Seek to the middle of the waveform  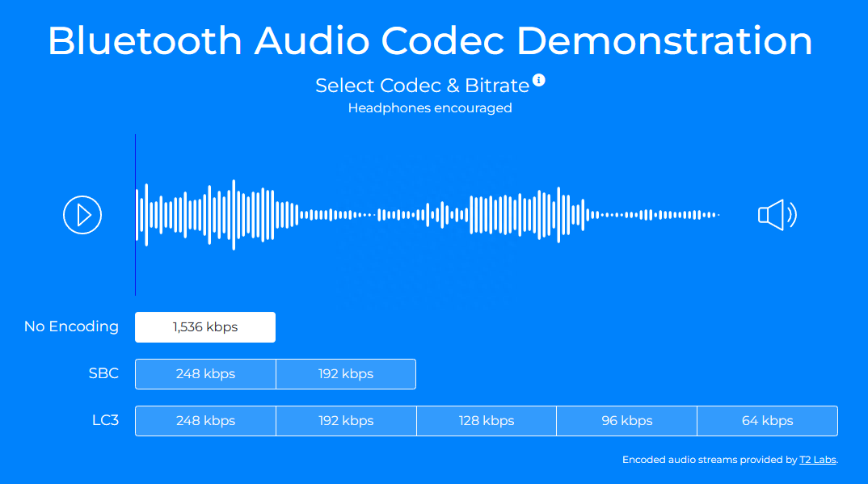(x=428, y=215)
